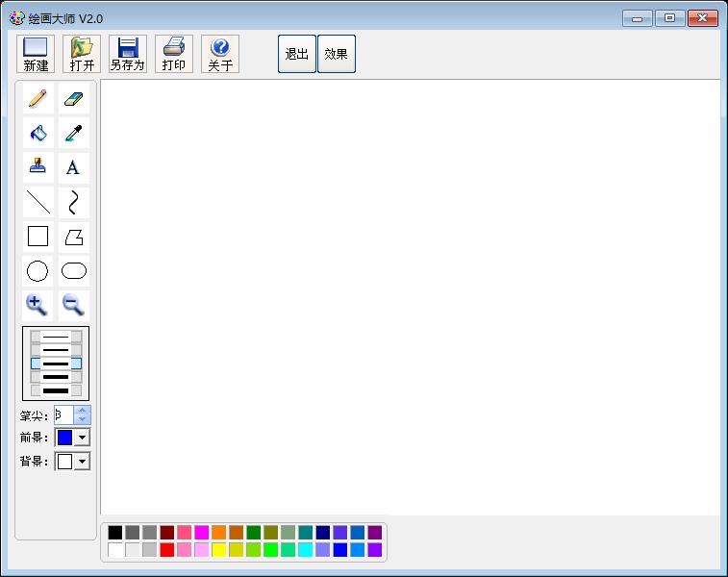Pick the dark red (maroon) palette swatch
This screenshot has width=728, height=577.
coord(167,533)
